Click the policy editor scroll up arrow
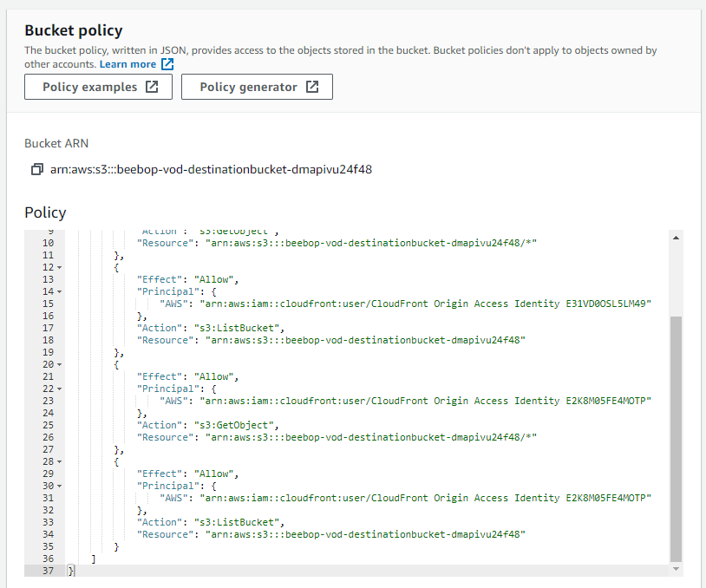This screenshot has width=706, height=588. [676, 237]
